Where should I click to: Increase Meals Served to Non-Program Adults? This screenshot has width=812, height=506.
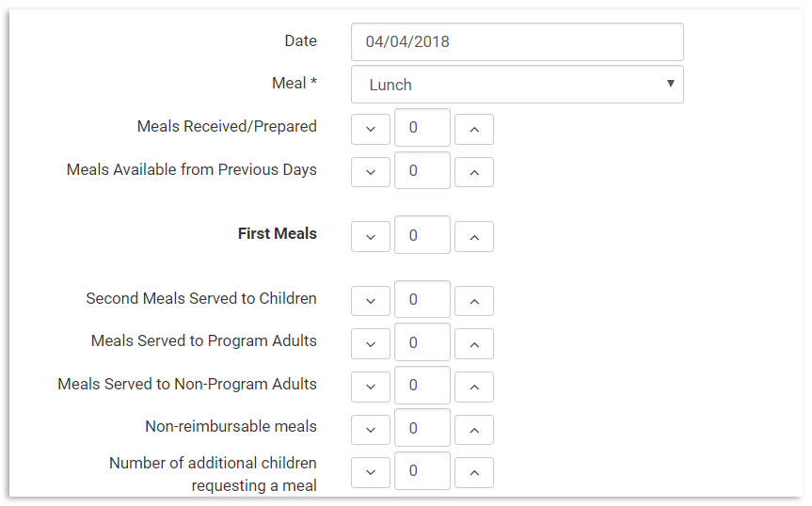[474, 387]
